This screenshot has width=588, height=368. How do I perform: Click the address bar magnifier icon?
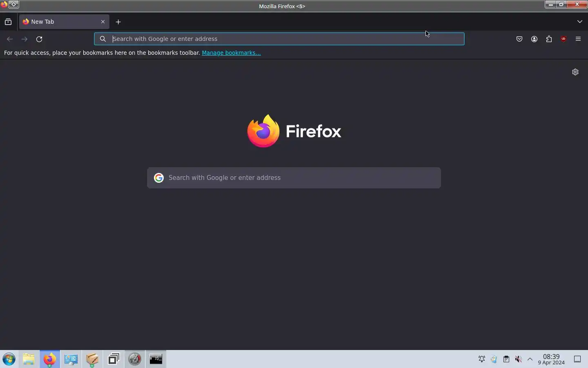pyautogui.click(x=103, y=39)
